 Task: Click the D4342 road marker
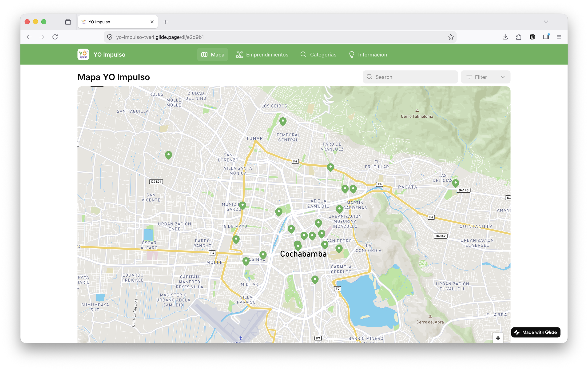pos(440,236)
